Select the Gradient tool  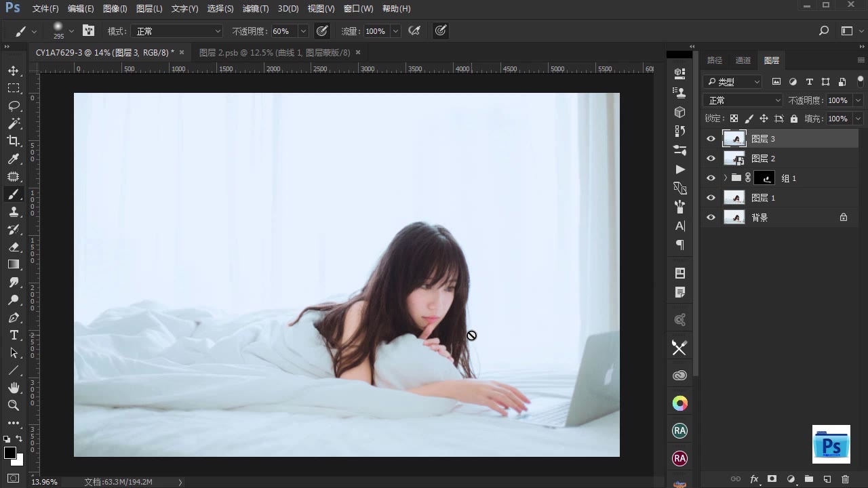coord(14,264)
